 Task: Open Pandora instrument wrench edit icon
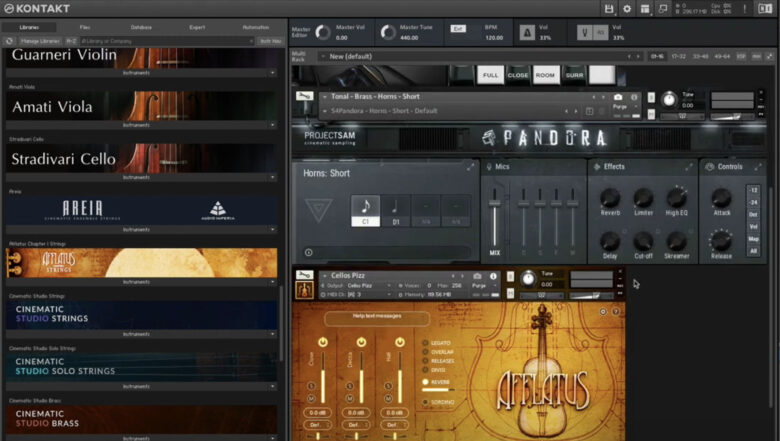(x=304, y=95)
